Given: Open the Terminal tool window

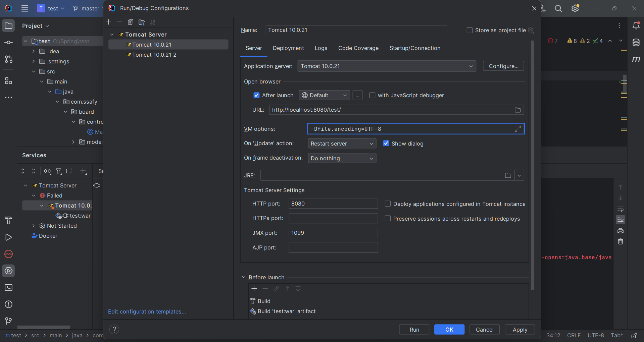Looking at the screenshot, I should 9,288.
